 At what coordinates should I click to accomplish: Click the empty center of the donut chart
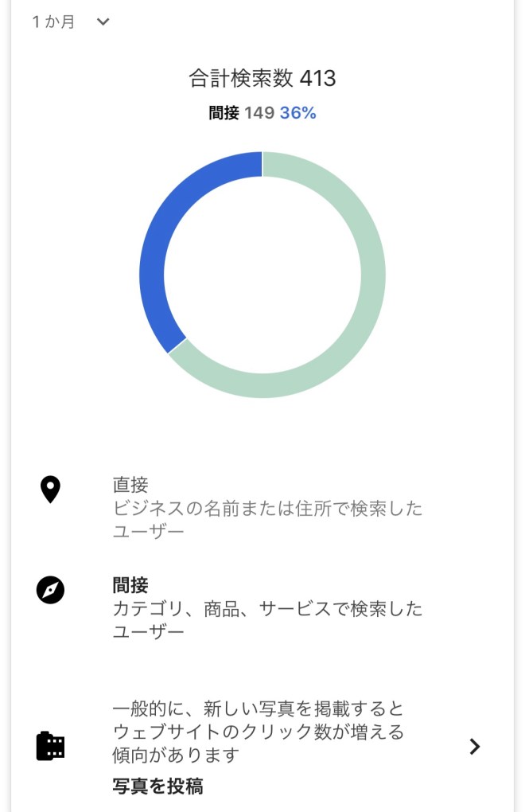[262, 275]
